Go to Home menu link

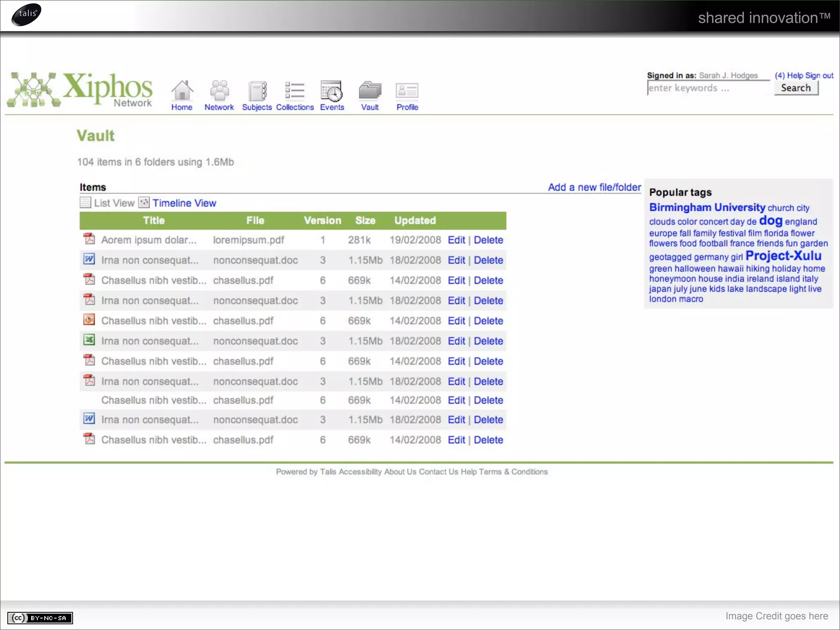[182, 107]
